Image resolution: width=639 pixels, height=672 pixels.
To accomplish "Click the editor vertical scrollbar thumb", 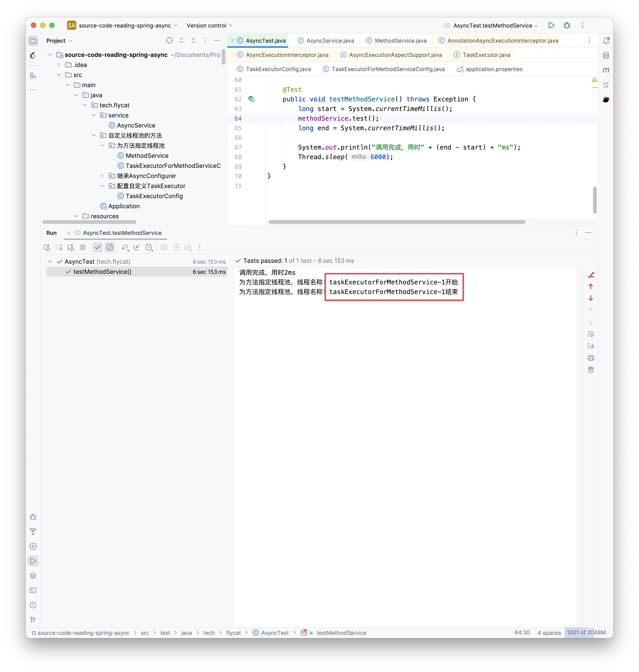I will tap(595, 200).
